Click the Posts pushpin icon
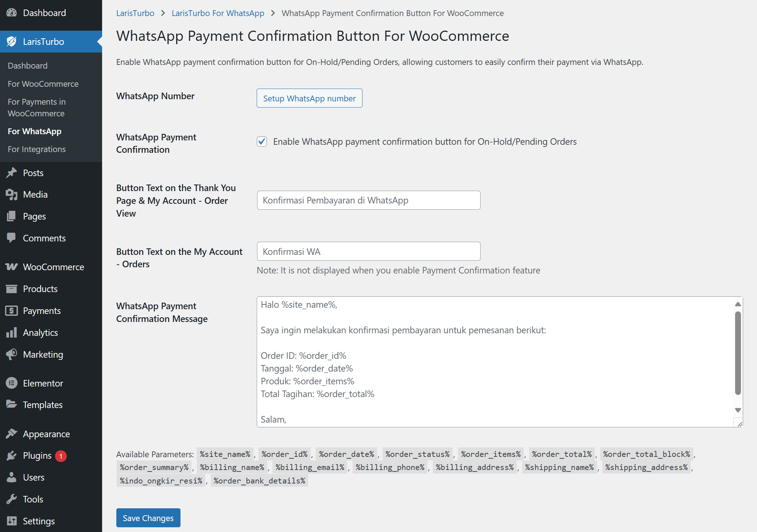Image resolution: width=757 pixels, height=532 pixels. click(x=12, y=172)
